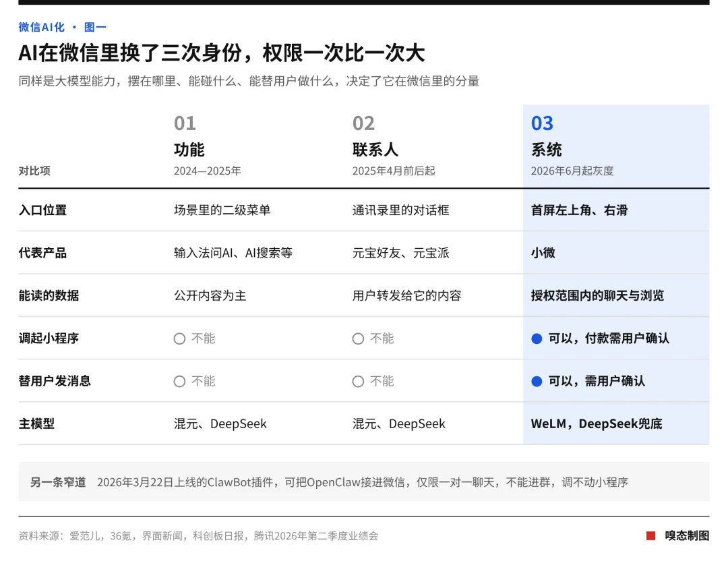728x561 pixels.
Task: Click the 对比项 header label
Action: [34, 171]
